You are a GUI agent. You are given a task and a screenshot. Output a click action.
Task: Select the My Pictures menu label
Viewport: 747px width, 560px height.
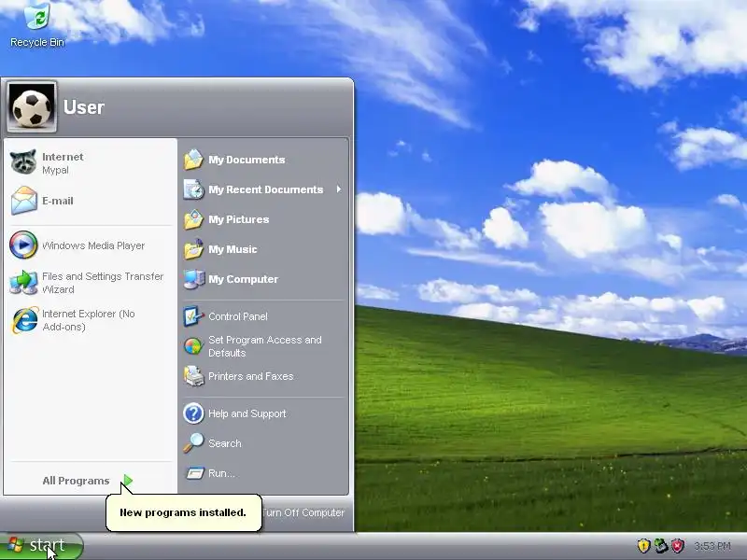tap(239, 219)
